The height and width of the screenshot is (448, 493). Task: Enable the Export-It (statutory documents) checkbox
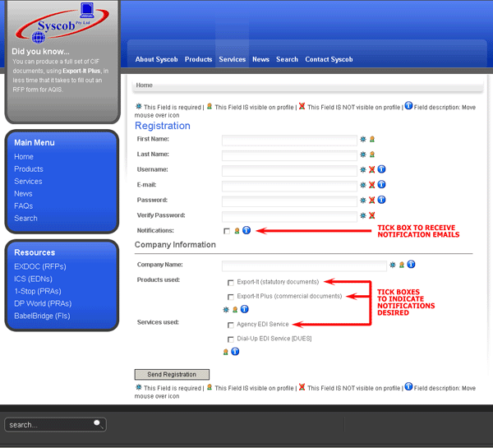[x=231, y=282]
